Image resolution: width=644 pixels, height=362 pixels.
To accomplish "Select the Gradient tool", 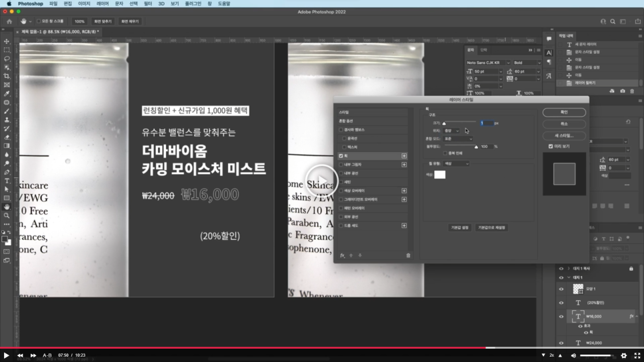I will tap(7, 146).
